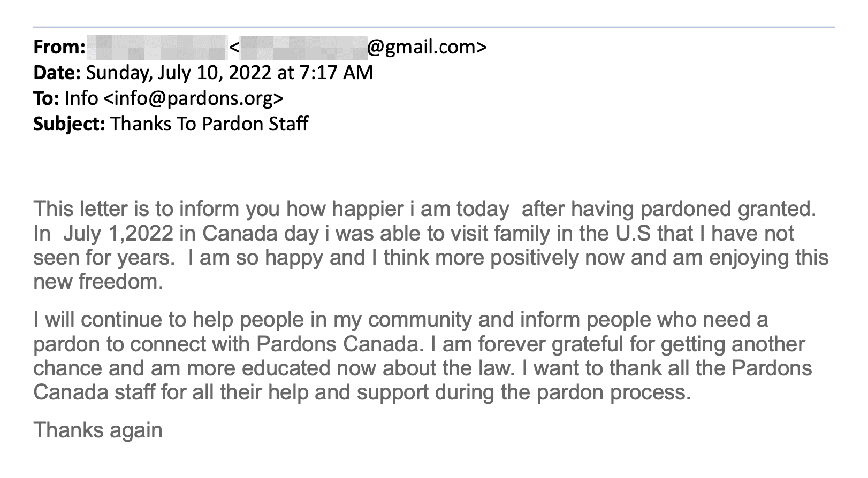868x478 pixels.
Task: Click the closing line "Thanks again"
Action: 98,430
